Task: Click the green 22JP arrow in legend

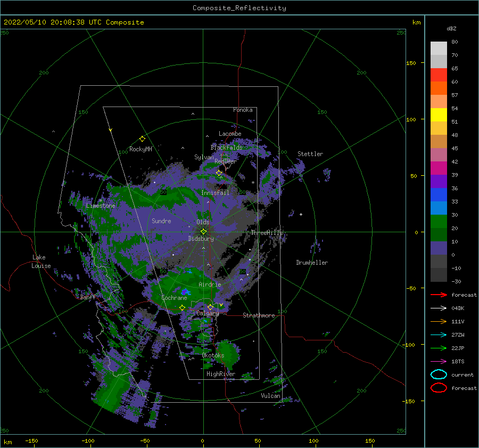Action: click(x=439, y=348)
